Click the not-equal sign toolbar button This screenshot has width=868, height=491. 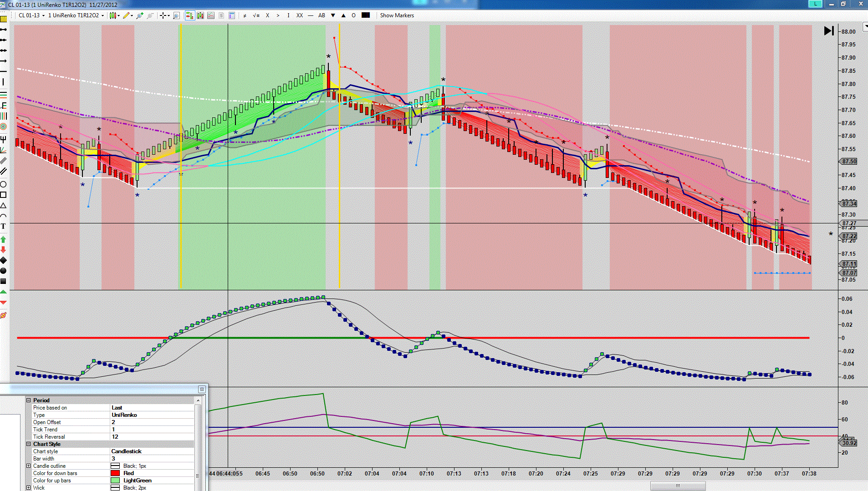[x=245, y=15]
